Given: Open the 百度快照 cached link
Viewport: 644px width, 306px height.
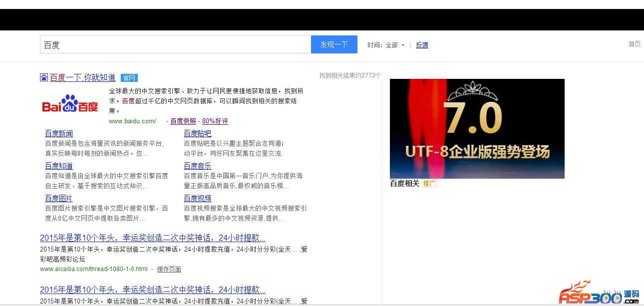Looking at the screenshot, I should (183, 121).
